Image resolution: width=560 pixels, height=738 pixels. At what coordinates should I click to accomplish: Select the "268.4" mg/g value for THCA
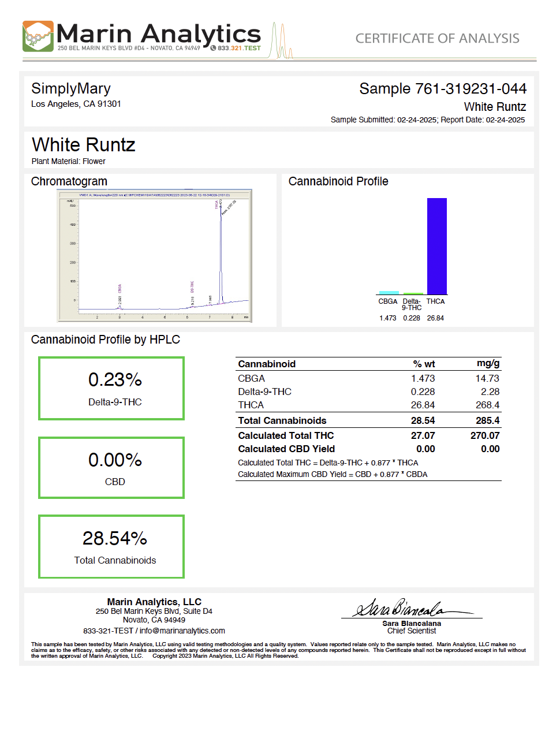(x=487, y=405)
